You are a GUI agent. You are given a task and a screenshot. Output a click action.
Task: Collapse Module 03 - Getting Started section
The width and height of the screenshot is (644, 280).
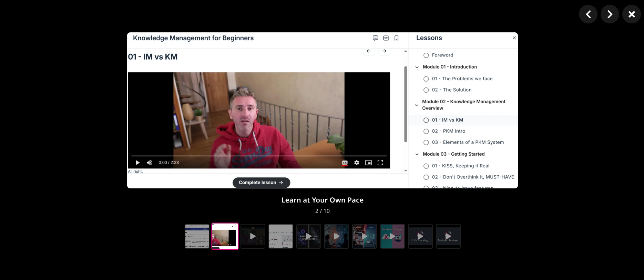[x=417, y=154]
